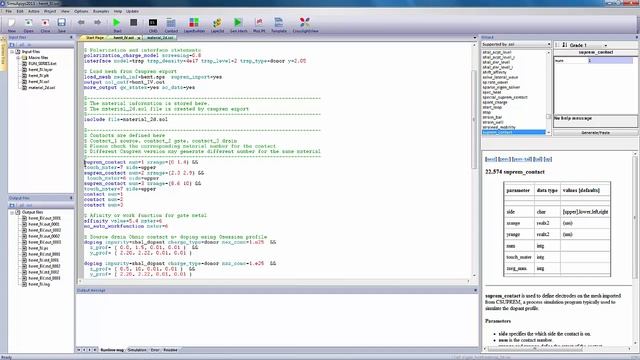The image size is (640, 360).
Task: Open the Edit menu
Action: click(x=20, y=11)
